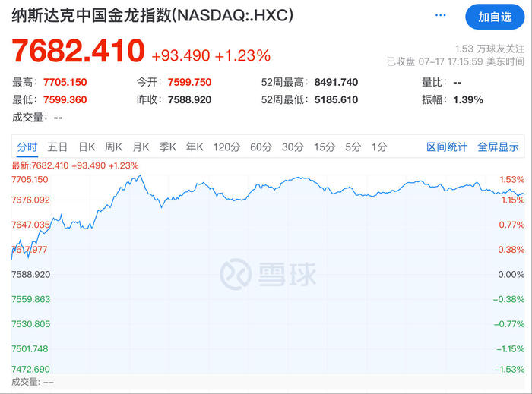Select the 5分 interval tab

pos(353,147)
